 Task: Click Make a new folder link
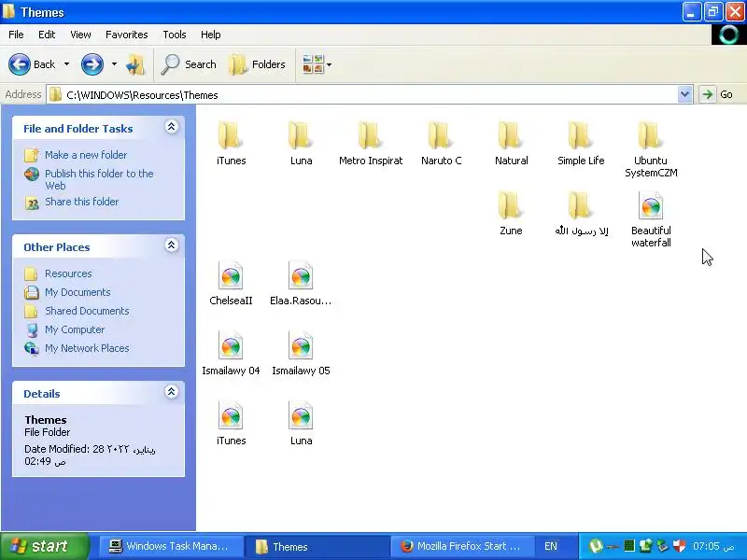point(86,155)
